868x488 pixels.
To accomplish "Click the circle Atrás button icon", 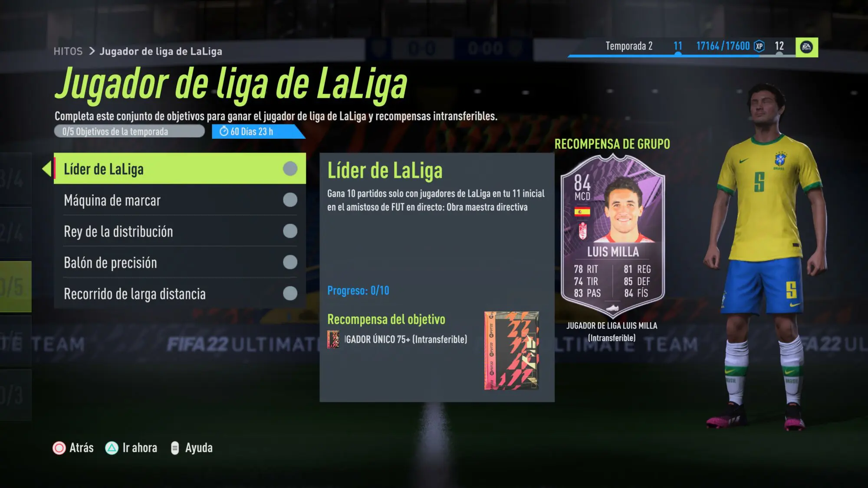I will pos(59,448).
